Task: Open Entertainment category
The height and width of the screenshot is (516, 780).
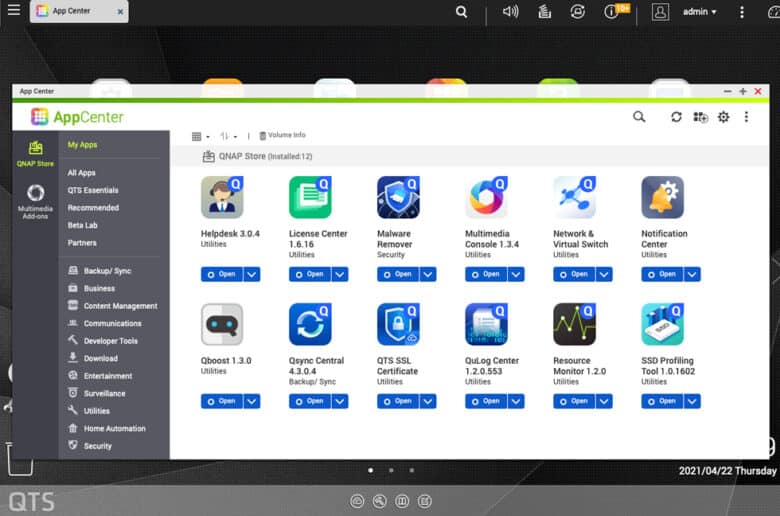Action: 100,376
